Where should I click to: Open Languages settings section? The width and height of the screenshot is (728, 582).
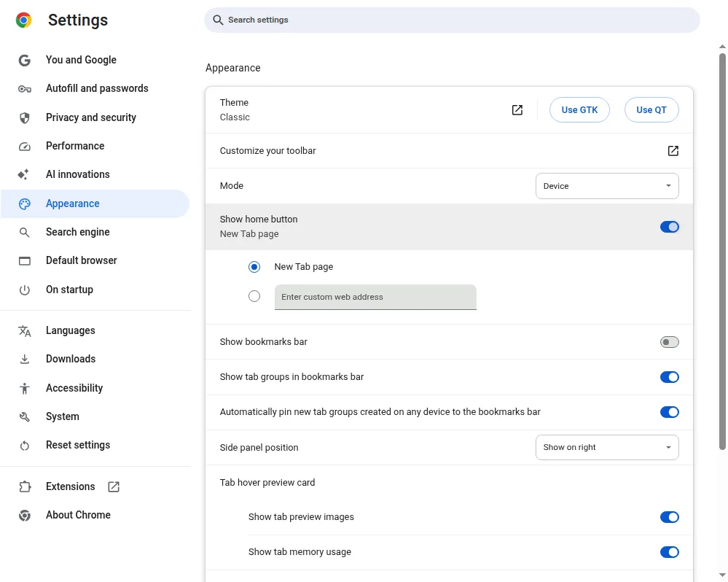95,330
